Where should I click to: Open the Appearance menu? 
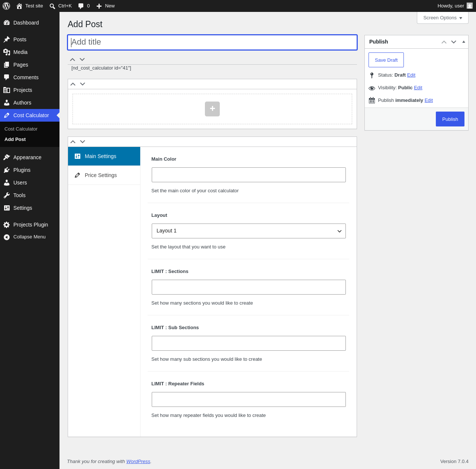(x=30, y=157)
